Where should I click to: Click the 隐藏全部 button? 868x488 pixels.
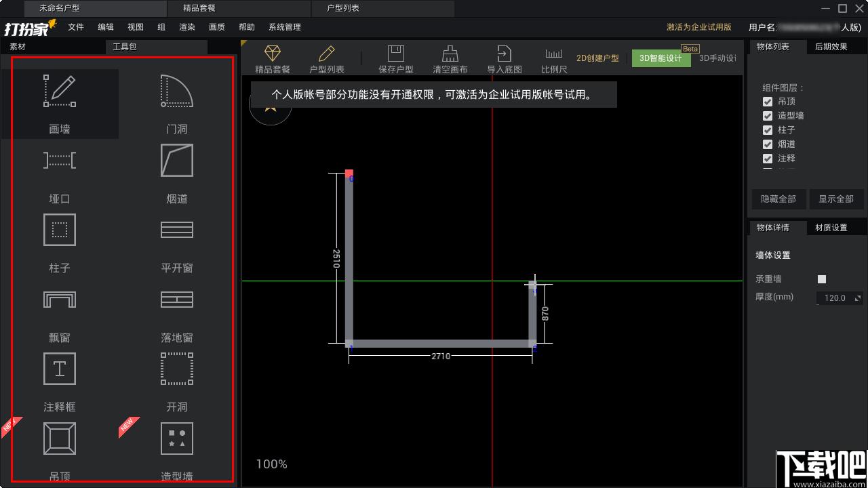778,199
